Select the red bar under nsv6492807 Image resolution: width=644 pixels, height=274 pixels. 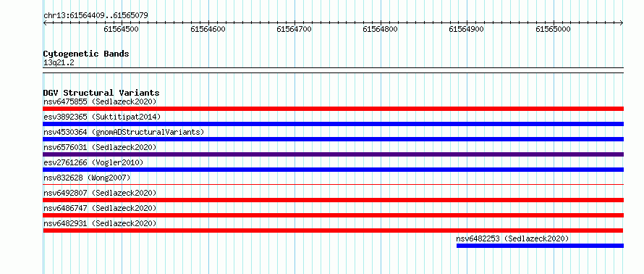[333, 200]
